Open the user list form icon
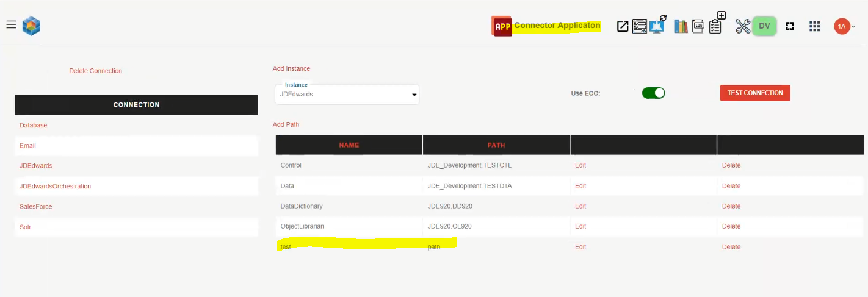Viewport: 868px width, 297px height. pyautogui.click(x=639, y=26)
